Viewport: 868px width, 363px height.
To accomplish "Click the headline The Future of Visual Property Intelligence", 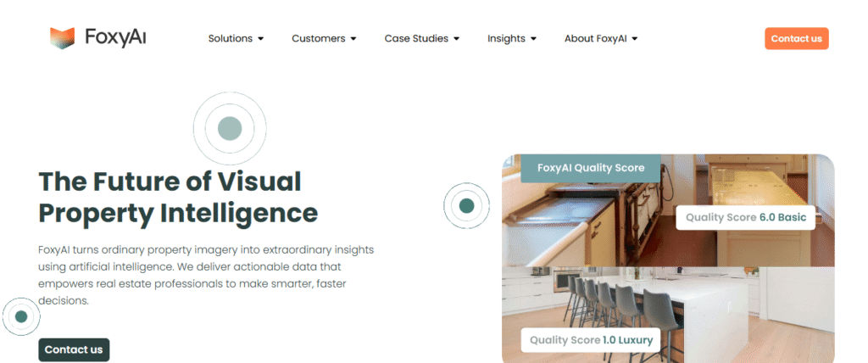I will click(178, 198).
